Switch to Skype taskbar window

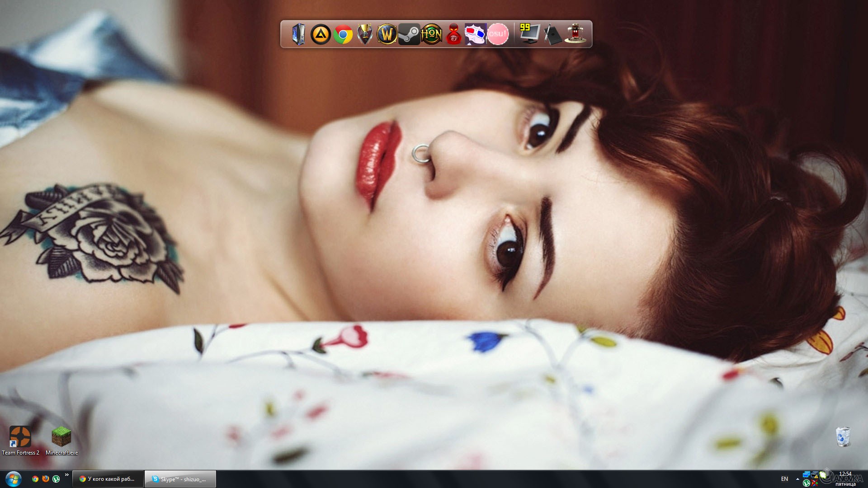pyautogui.click(x=180, y=479)
